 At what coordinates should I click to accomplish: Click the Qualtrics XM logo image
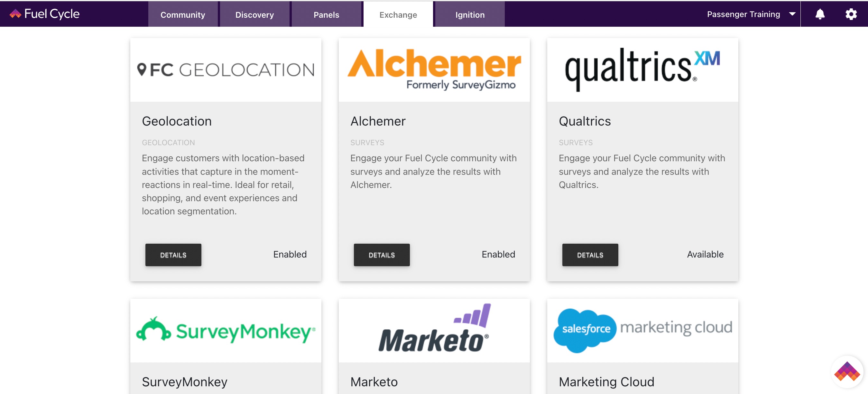pyautogui.click(x=642, y=69)
